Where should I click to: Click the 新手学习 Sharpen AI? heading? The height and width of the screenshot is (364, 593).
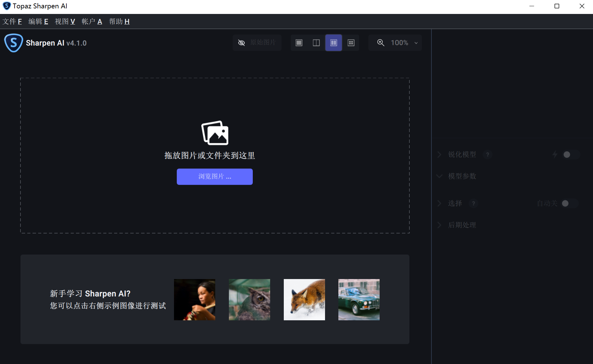click(x=90, y=294)
